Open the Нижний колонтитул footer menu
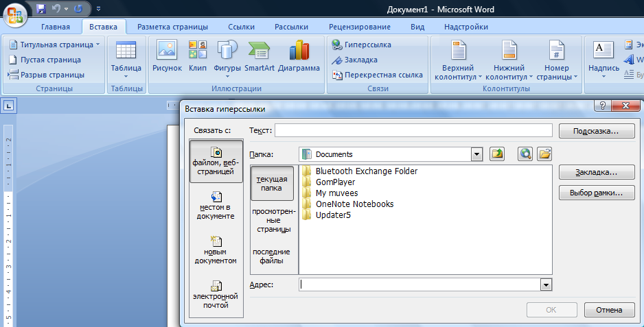Viewport: 644px width, 327px height. pyautogui.click(x=509, y=60)
